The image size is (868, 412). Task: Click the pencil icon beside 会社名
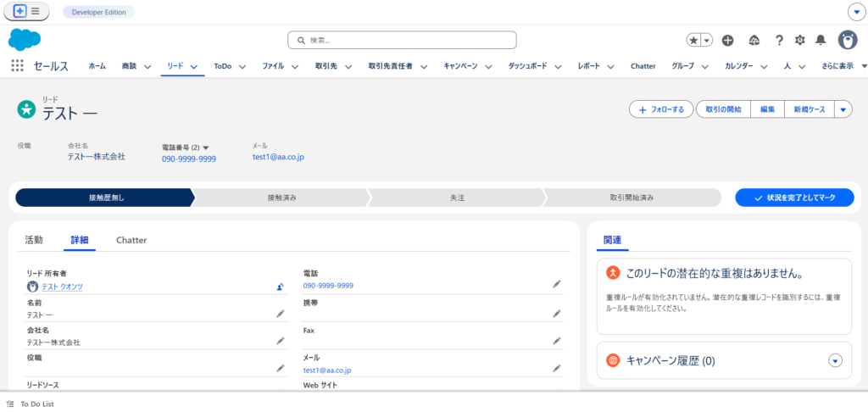pyautogui.click(x=280, y=342)
